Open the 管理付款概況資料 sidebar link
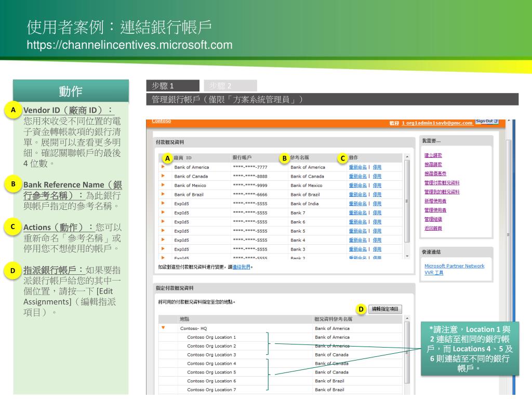This screenshot has height=399, width=532. [442, 183]
